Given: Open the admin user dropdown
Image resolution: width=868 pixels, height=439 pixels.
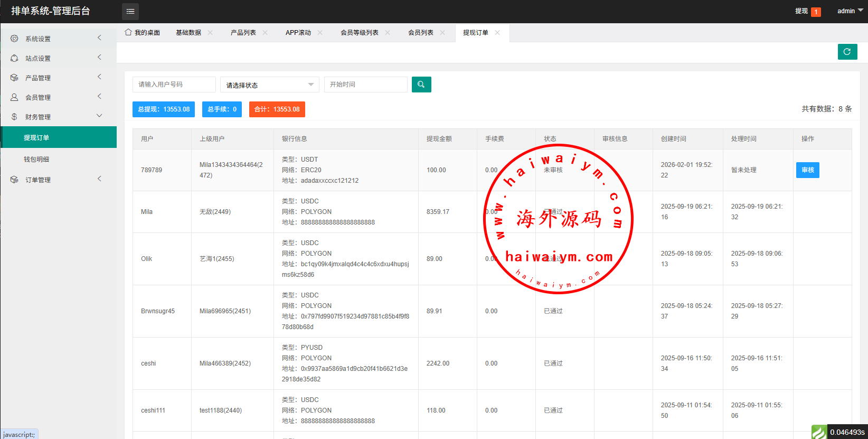Looking at the screenshot, I should [849, 11].
